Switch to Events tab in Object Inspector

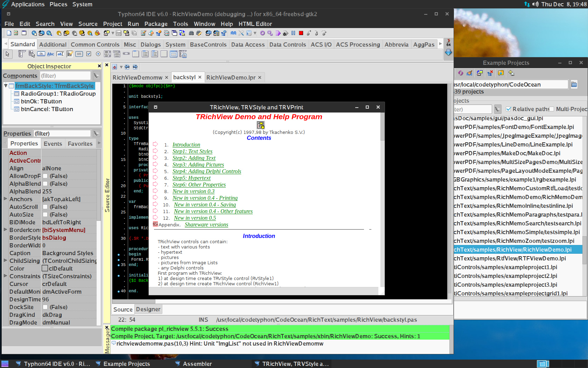click(53, 144)
